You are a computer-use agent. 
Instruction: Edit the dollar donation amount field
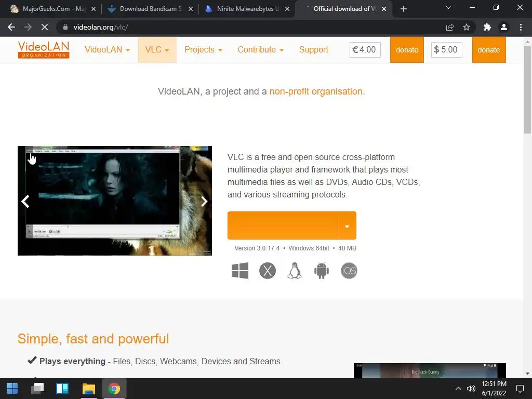[x=446, y=50]
